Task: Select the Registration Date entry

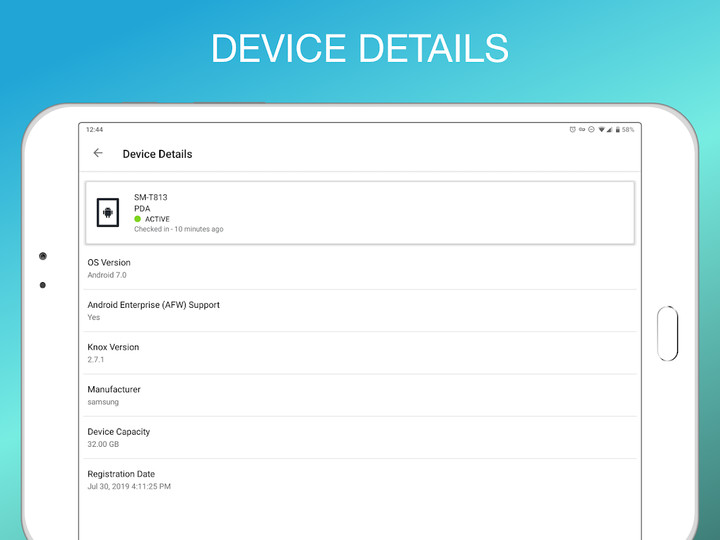Action: [360, 479]
